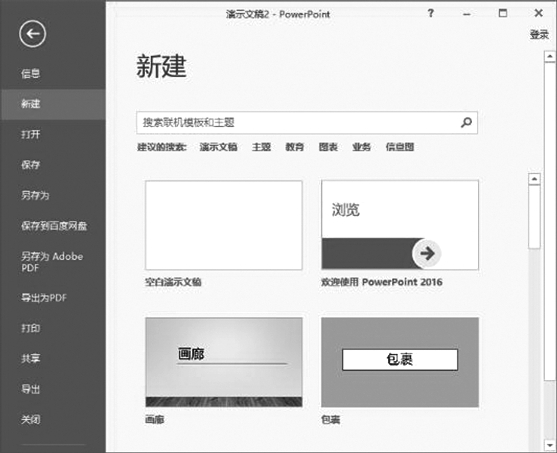The image size is (557, 453).
Task: Select 新建 in the sidebar
Action: click(x=53, y=104)
